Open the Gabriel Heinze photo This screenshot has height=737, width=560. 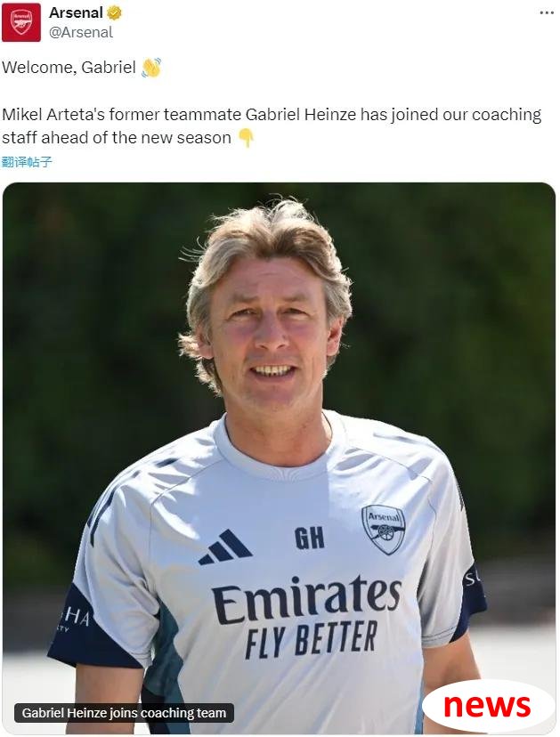click(279, 458)
